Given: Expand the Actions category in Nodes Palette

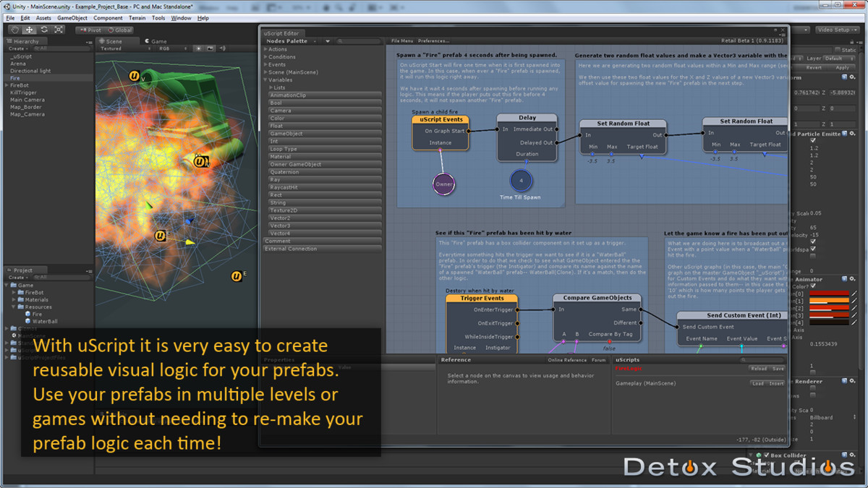Looking at the screenshot, I should 277,49.
